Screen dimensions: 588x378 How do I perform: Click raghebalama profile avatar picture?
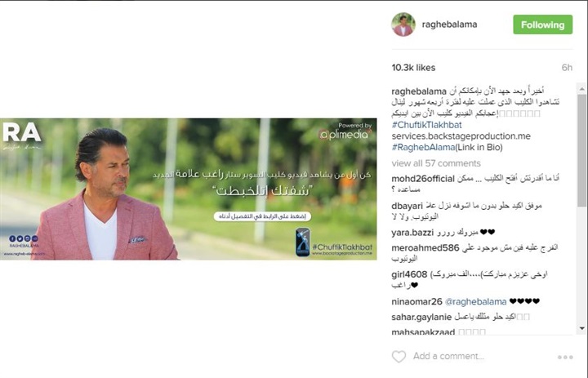pyautogui.click(x=403, y=24)
